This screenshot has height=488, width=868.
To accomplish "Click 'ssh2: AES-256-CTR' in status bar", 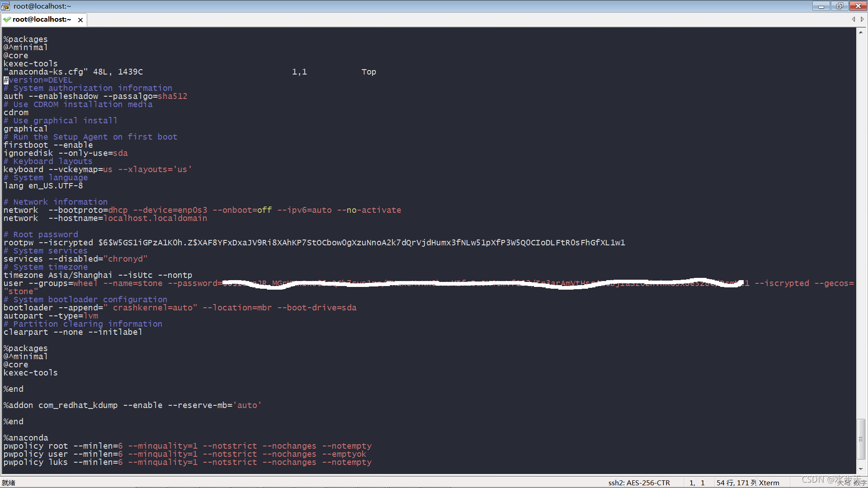I will click(x=639, y=483).
